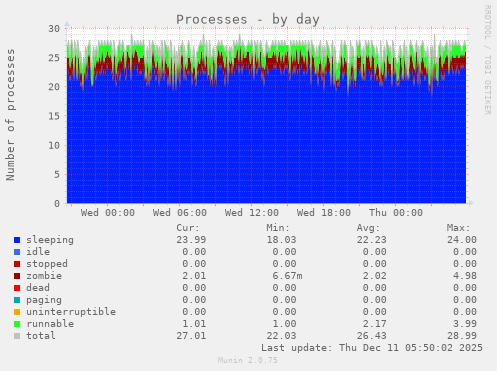Click runnable average value 2.17
This screenshot has width=497, height=371.
coord(375,324)
